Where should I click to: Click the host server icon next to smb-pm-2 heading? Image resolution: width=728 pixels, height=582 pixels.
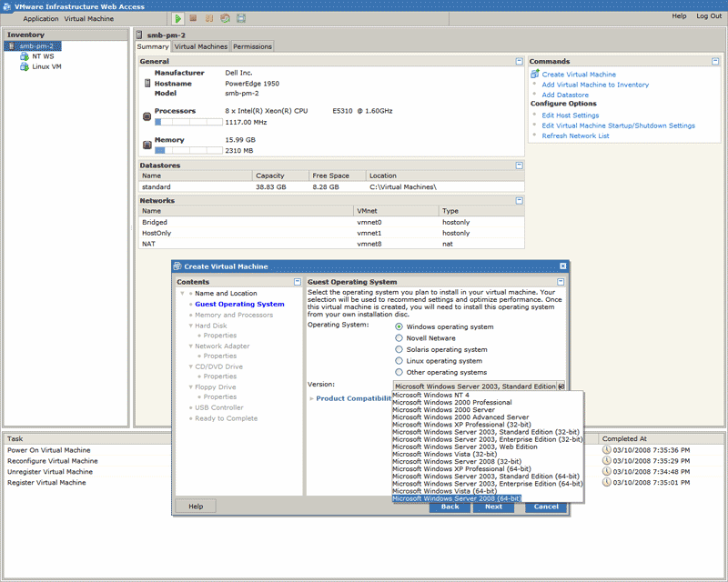139,35
